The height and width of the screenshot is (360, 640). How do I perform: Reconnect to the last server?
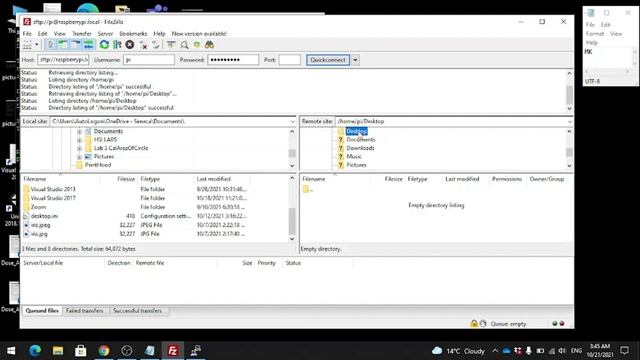[x=156, y=45]
